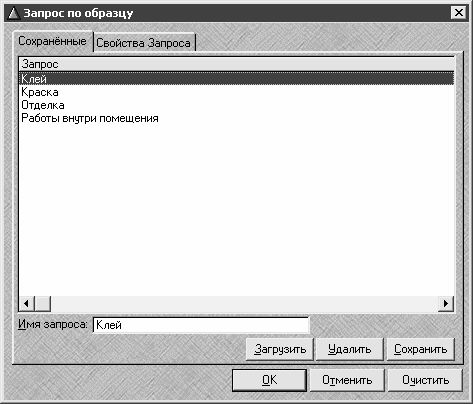
Task: Open the Свойства Запроса tab
Action: click(x=144, y=43)
